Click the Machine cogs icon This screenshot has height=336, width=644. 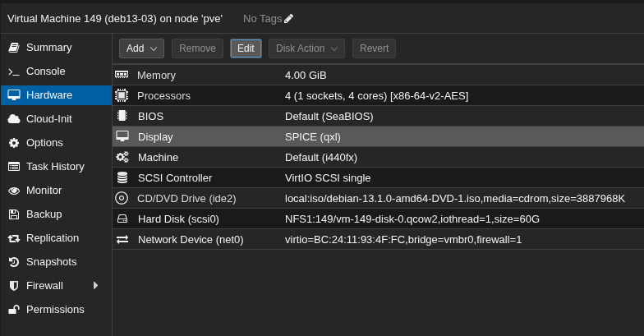point(122,157)
